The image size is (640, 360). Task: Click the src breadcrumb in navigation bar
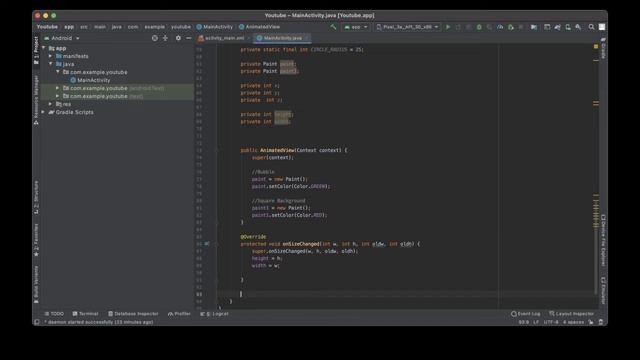[x=84, y=27]
